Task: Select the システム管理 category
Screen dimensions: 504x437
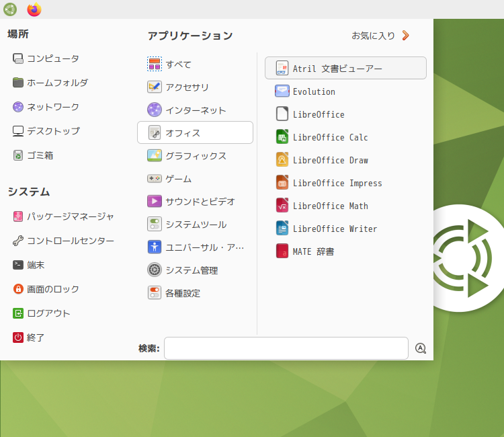Action: (x=195, y=270)
